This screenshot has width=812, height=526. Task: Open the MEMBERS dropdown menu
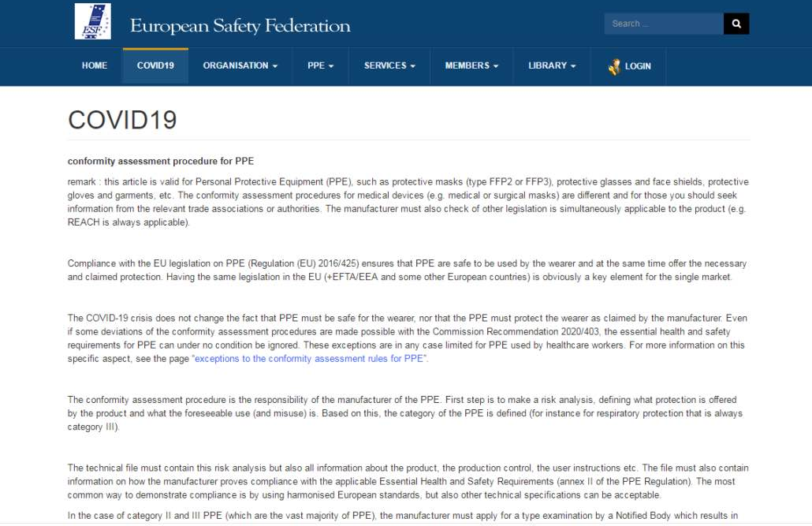tap(471, 66)
